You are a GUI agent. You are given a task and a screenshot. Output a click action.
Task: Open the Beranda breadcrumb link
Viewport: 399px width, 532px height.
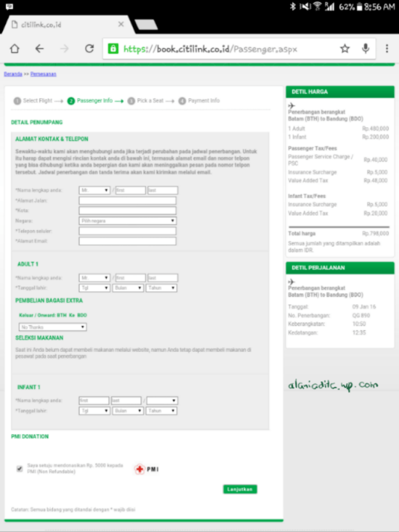[x=13, y=74]
